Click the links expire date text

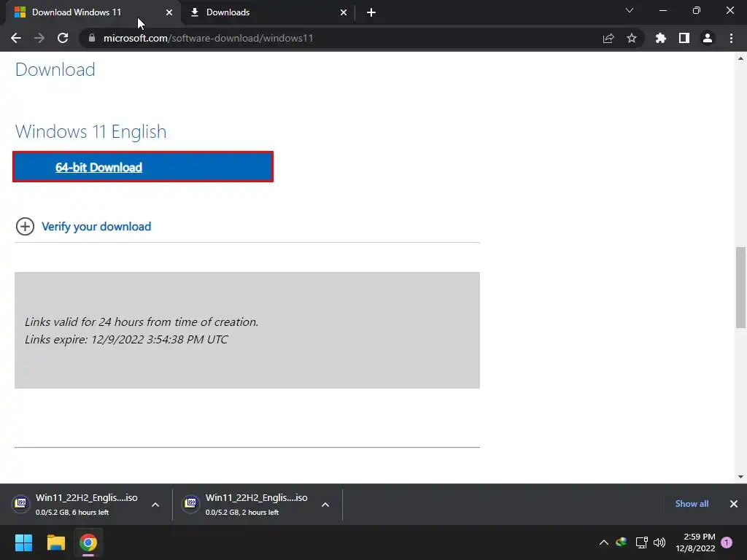click(x=126, y=340)
